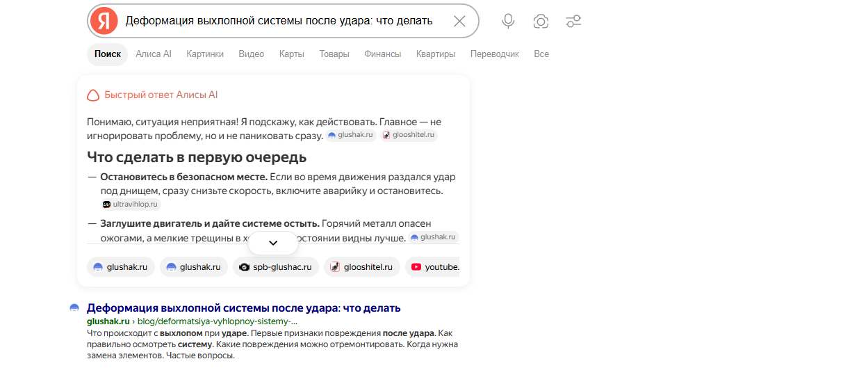Screen dimensions: 868x375
Task: Open the spb-glushac.ru source button
Action: [x=276, y=267]
